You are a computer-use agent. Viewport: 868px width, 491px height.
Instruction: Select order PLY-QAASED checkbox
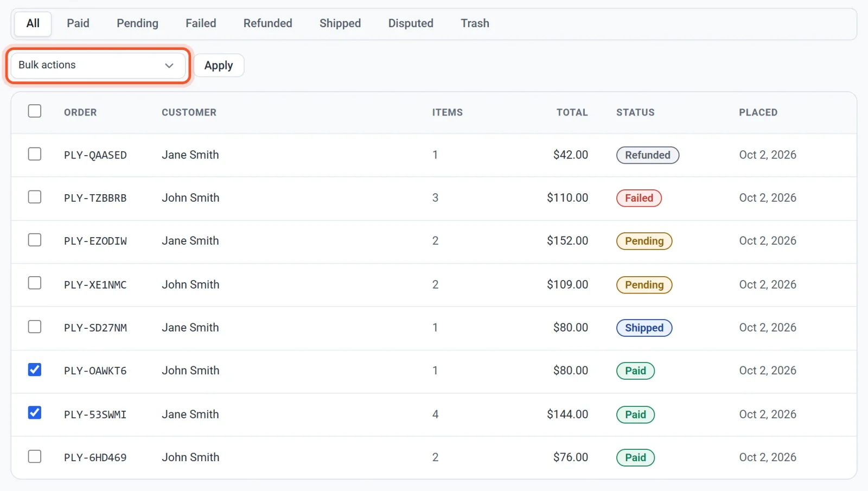pyautogui.click(x=35, y=154)
